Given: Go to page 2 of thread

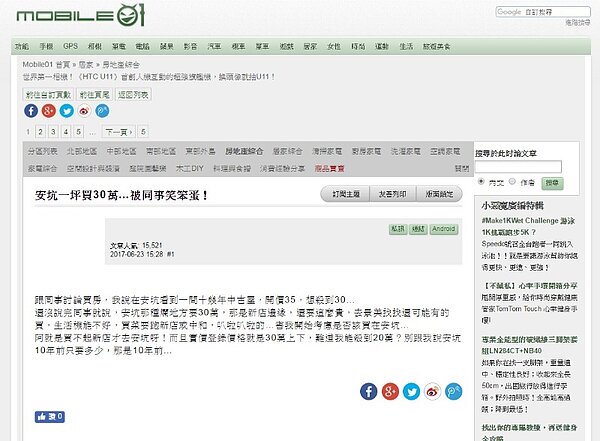Looking at the screenshot, I should pos(41,132).
